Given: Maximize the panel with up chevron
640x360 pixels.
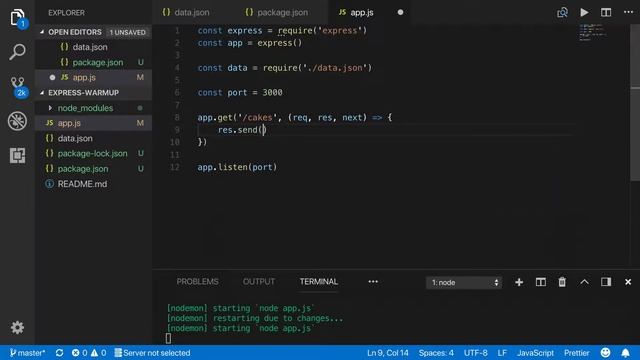Looking at the screenshot, I should pos(584,282).
